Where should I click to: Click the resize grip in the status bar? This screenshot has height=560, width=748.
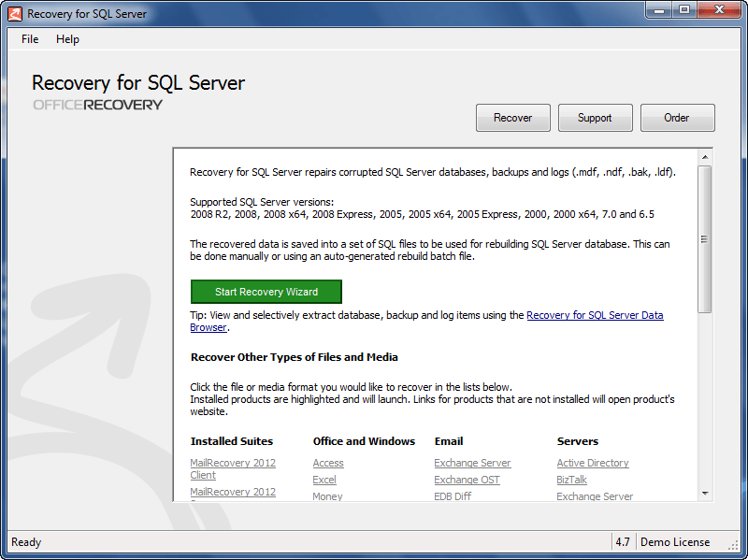tap(733, 544)
